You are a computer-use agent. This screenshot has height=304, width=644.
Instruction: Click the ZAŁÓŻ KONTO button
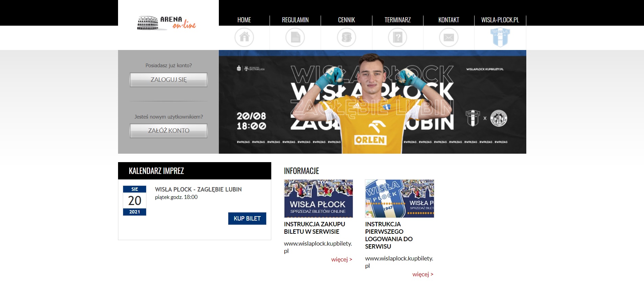[x=168, y=131]
